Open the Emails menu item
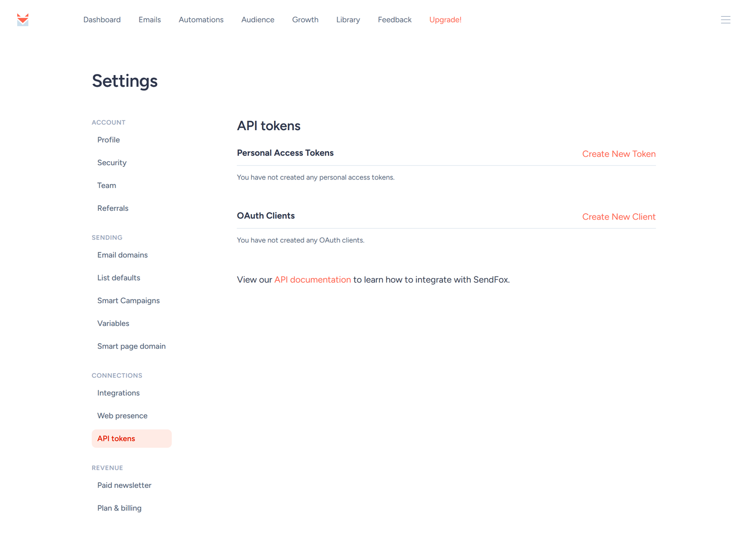Image resolution: width=756 pixels, height=534 pixels. coord(150,19)
